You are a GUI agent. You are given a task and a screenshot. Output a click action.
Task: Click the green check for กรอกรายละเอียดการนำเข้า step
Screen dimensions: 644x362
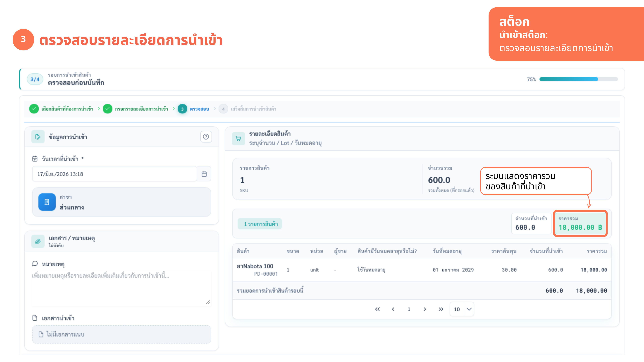tap(108, 109)
